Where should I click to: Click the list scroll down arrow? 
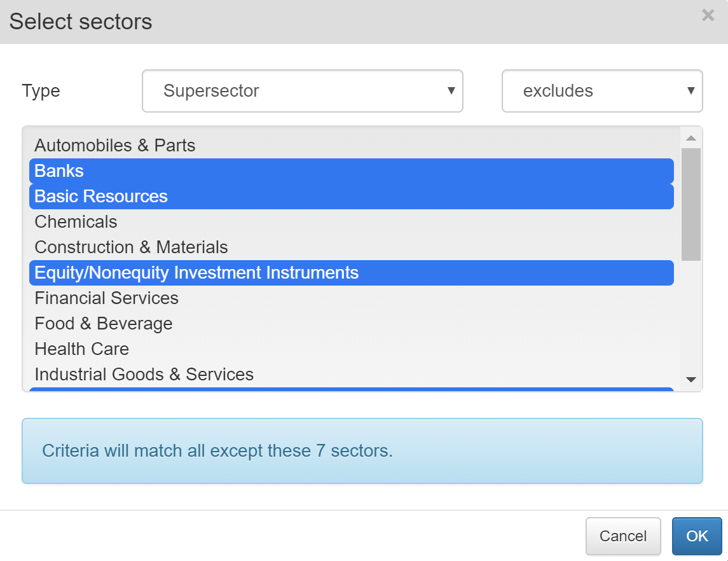tap(691, 380)
